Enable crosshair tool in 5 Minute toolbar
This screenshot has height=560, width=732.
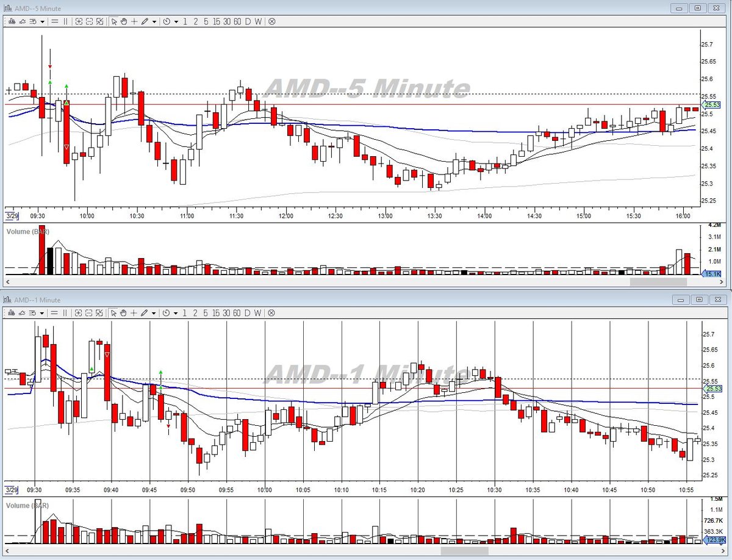134,21
